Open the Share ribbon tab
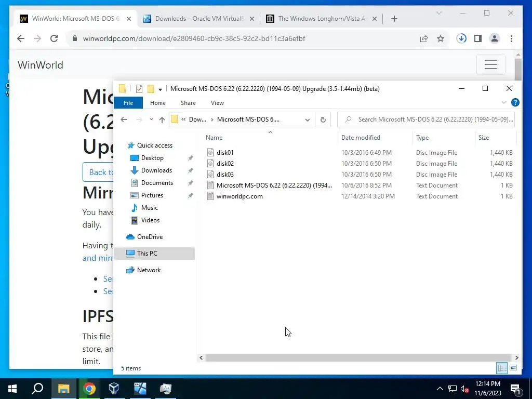532x399 pixels. (188, 103)
